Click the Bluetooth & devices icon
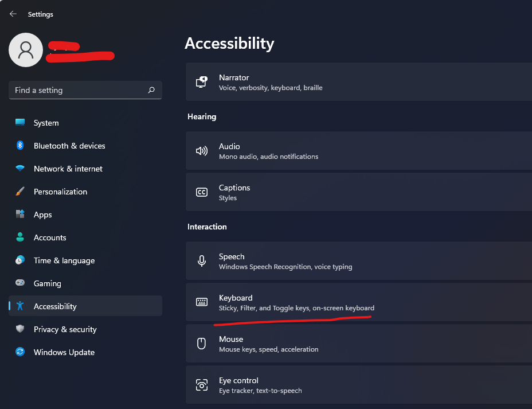This screenshot has height=409, width=532. (20, 146)
